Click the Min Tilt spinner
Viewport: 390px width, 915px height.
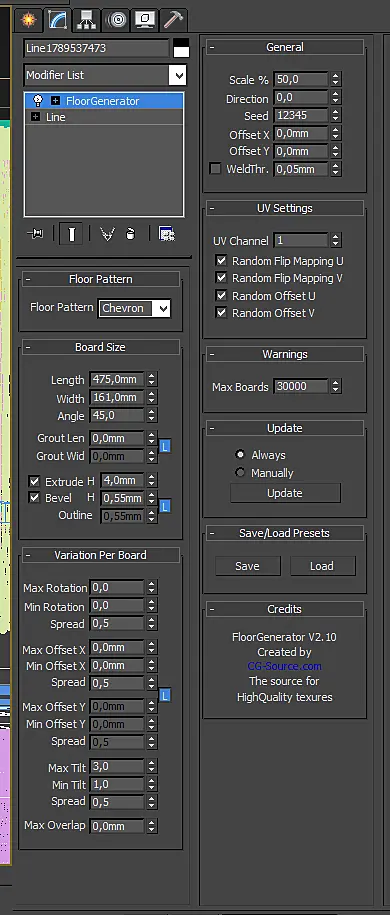point(152,784)
